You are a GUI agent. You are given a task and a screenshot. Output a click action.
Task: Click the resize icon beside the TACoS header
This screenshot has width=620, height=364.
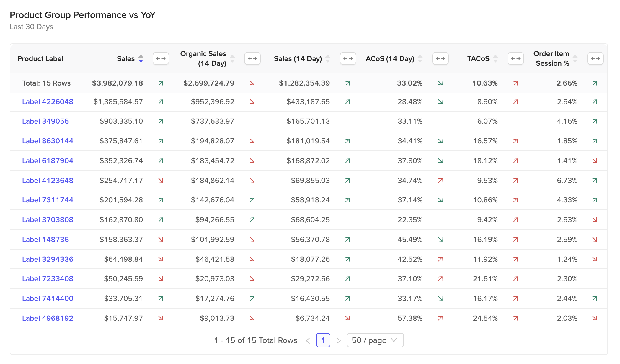[x=516, y=58]
